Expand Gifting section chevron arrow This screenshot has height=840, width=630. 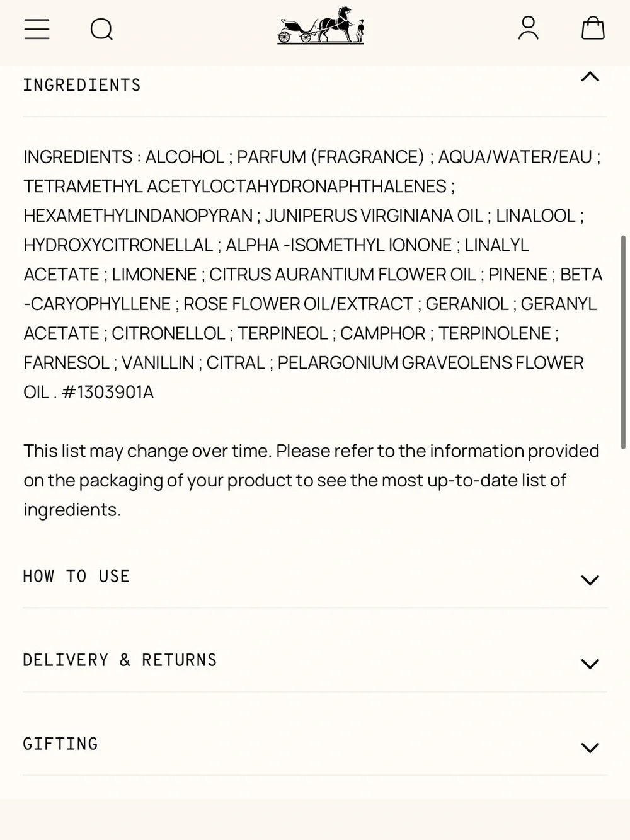coord(590,748)
